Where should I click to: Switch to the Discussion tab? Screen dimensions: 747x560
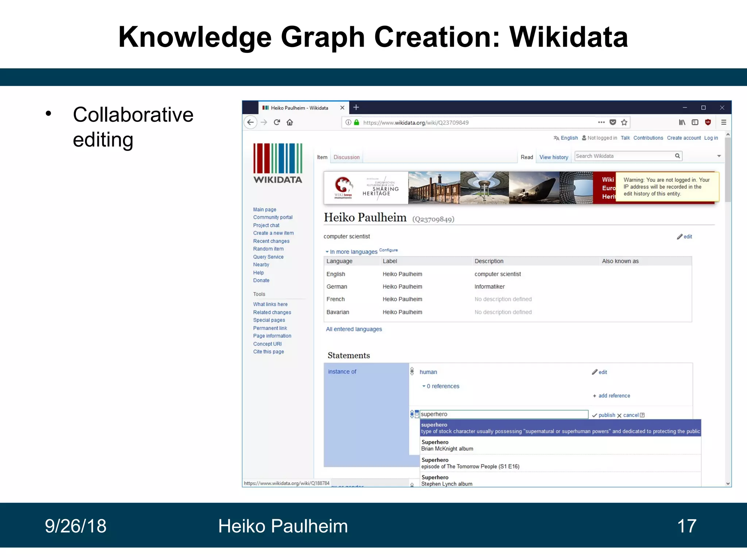pyautogui.click(x=347, y=157)
